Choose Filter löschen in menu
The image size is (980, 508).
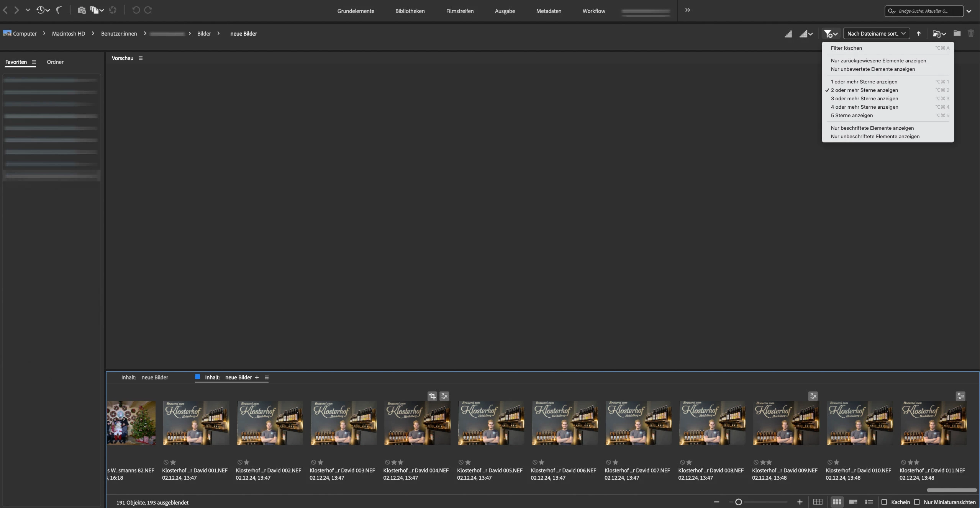click(846, 48)
